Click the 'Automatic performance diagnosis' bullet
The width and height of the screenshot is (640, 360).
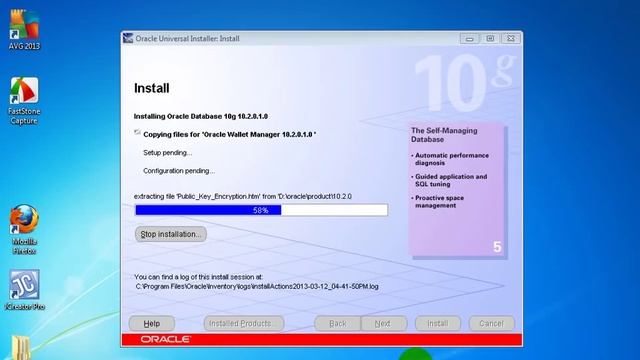pyautogui.click(x=451, y=159)
